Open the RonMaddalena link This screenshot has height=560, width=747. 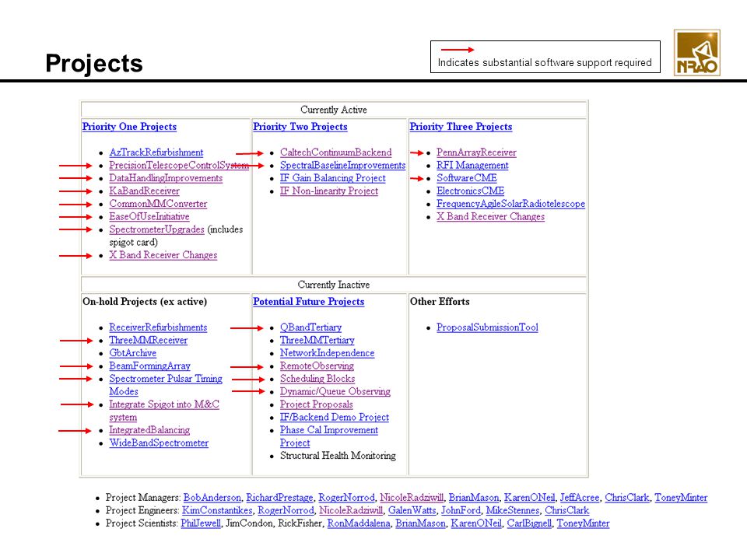point(359,523)
